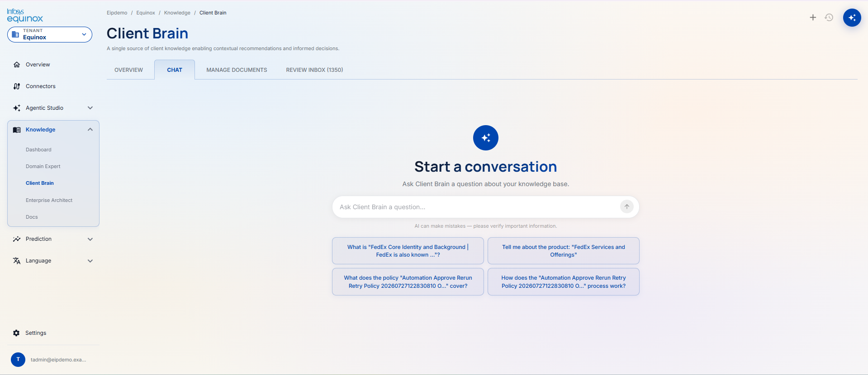This screenshot has width=868, height=375.
Task: Switch to the Manage Documents tab
Action: pyautogui.click(x=237, y=70)
